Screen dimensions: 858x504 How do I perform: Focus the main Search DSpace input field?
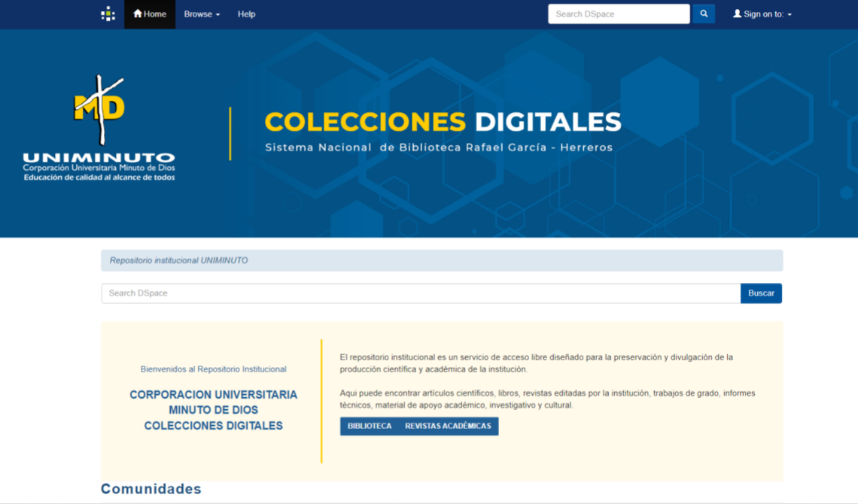[x=421, y=293]
